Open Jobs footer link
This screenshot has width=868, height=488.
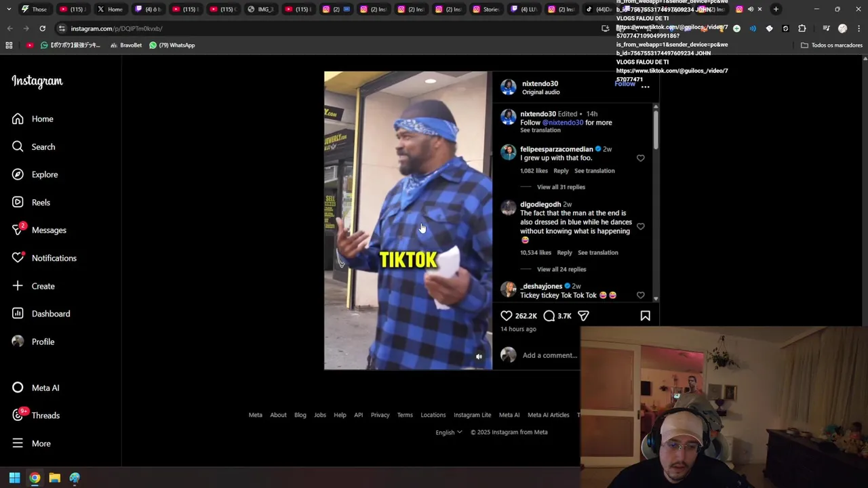[x=320, y=415]
